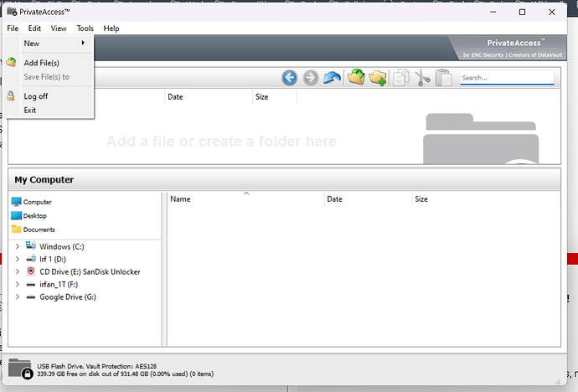578x392 pixels.
Task: Select the Documents tree item label
Action: [39, 230]
